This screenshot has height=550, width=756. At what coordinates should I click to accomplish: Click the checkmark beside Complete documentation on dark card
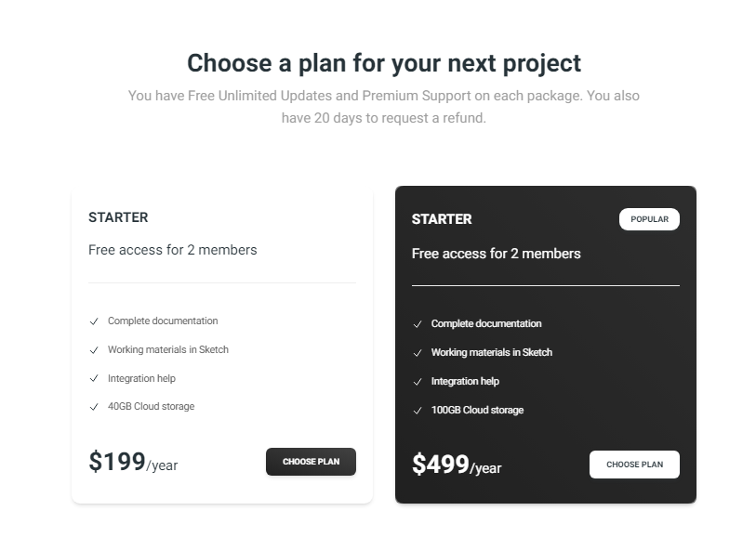pyautogui.click(x=417, y=324)
